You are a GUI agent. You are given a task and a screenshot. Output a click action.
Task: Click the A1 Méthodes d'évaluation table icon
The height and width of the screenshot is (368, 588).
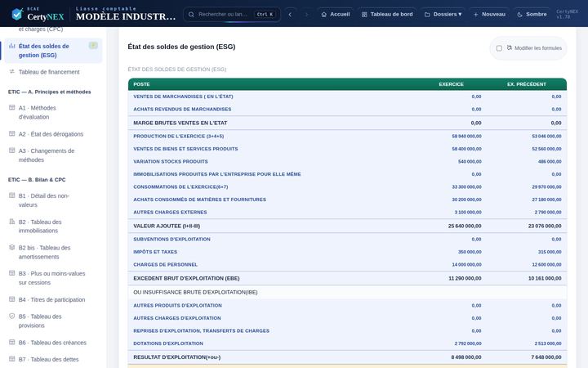12,107
